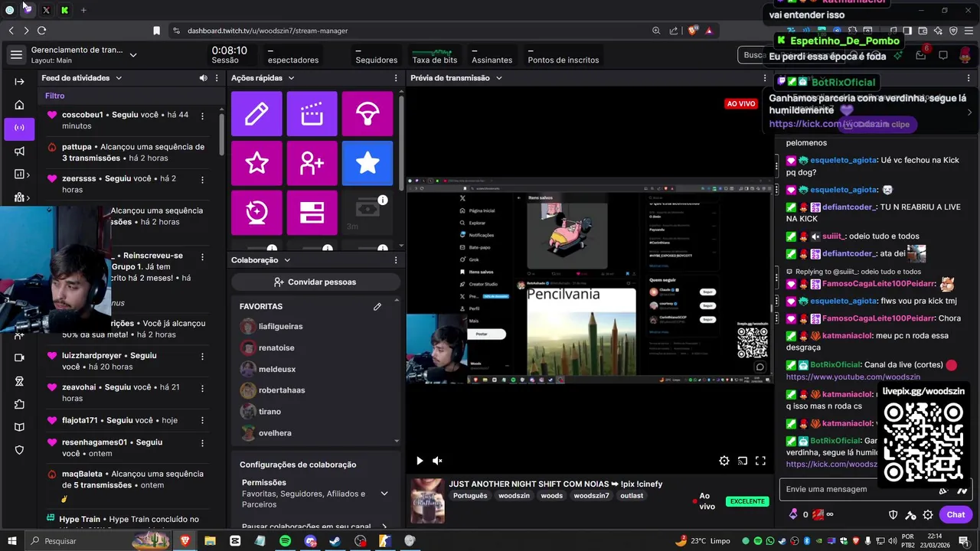This screenshot has height=551, width=980.
Task: Expand the Permissões collaboration setting
Action: click(384, 494)
